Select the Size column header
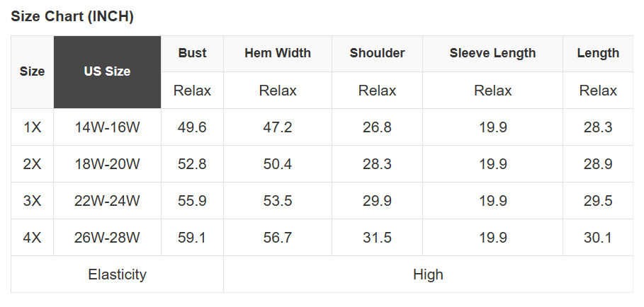The height and width of the screenshot is (307, 644). [32, 71]
